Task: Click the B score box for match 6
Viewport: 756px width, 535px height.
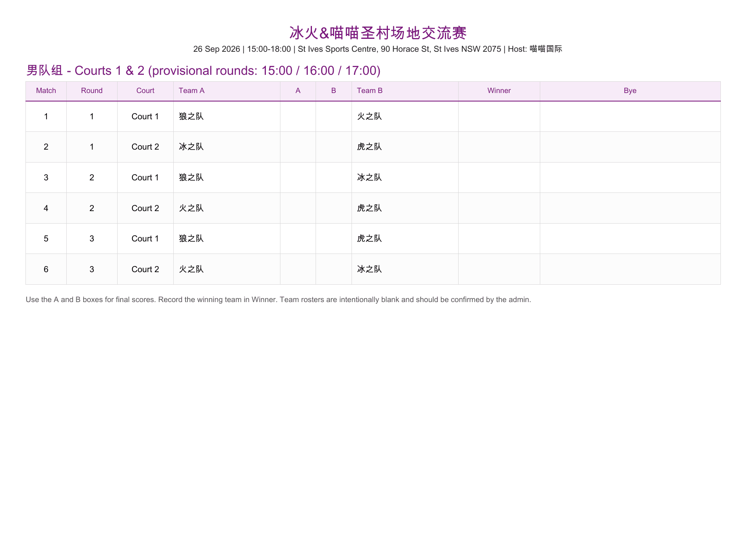Action: point(334,269)
